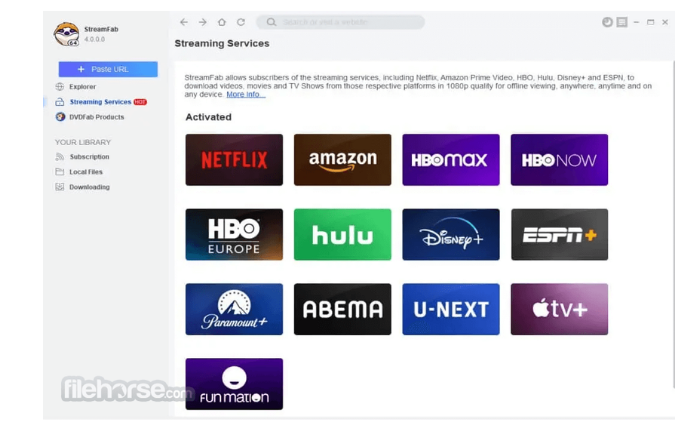This screenshot has height=430, width=700.
Task: Maximize the StreamFab window
Action: pyautogui.click(x=650, y=22)
